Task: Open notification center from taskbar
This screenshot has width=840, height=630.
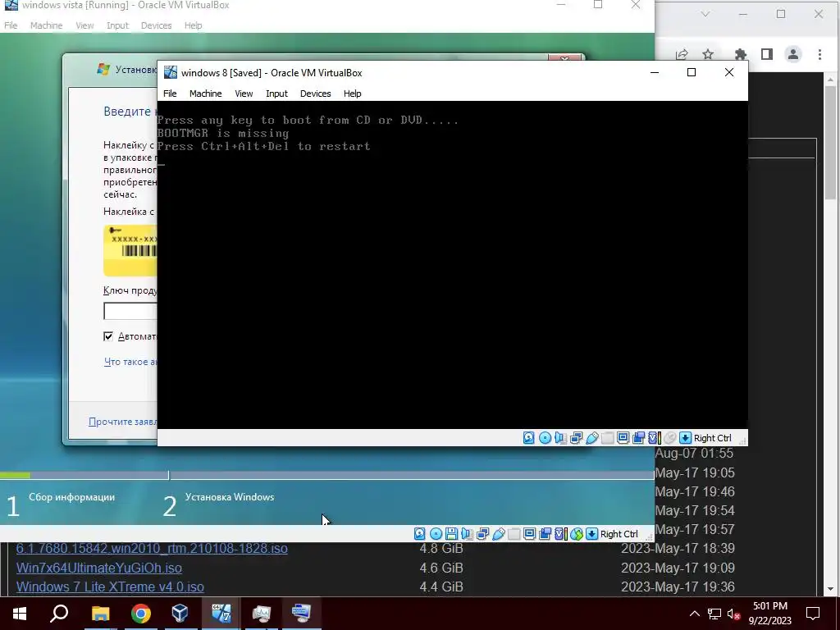Action: (x=813, y=614)
